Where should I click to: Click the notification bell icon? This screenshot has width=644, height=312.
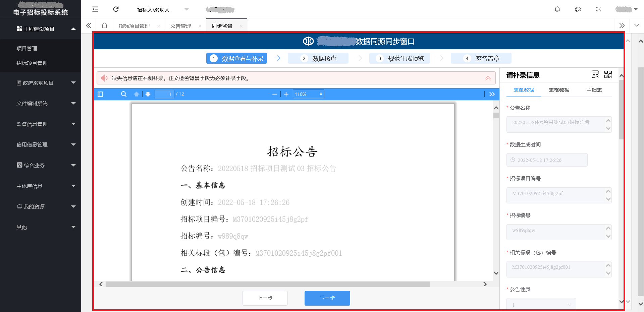[557, 9]
